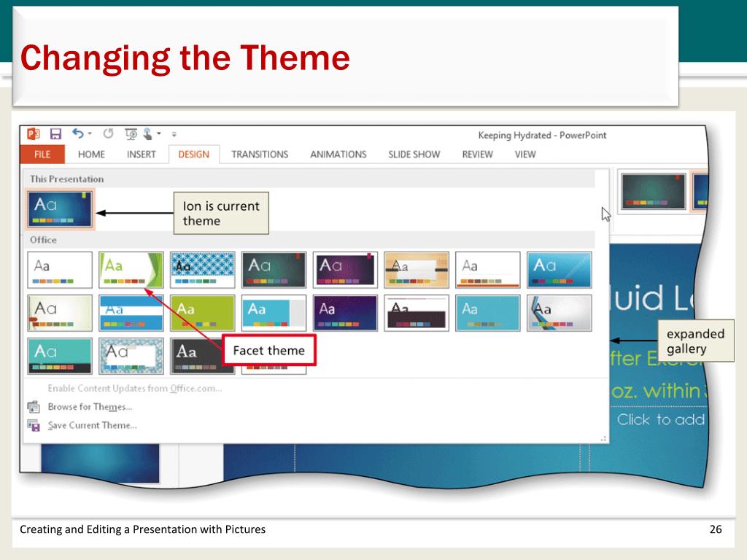Open the SLIDE SHOW tab

pos(414,155)
